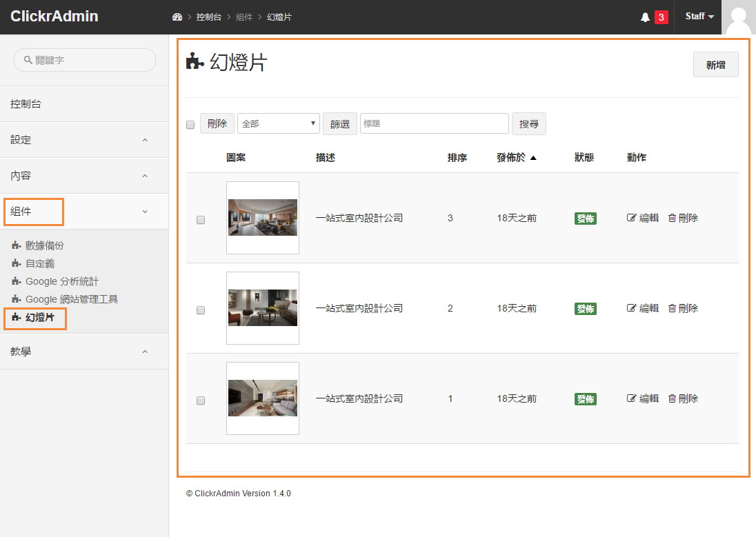Toggle the select-all checkbox beside 刪除 button
756x537 pixels.
[x=190, y=125]
